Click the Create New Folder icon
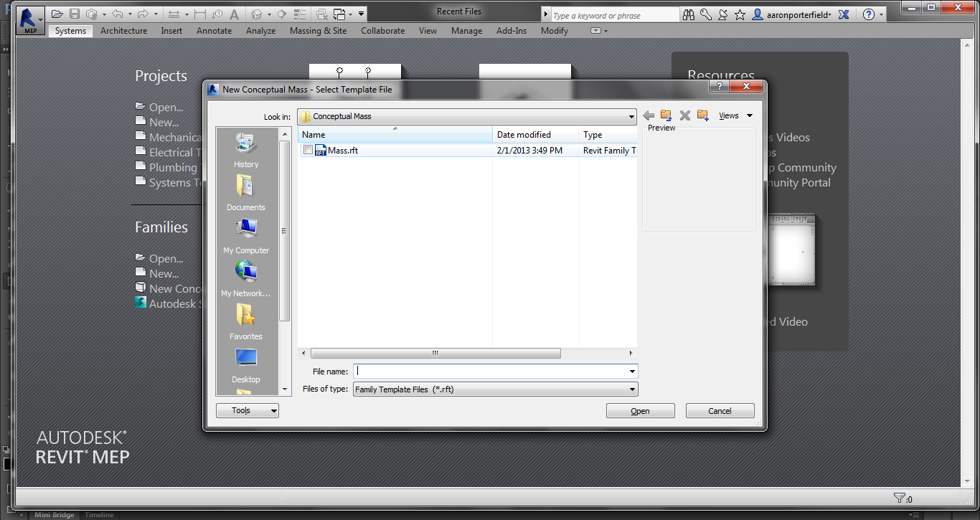The height and width of the screenshot is (520, 980). coord(703,115)
